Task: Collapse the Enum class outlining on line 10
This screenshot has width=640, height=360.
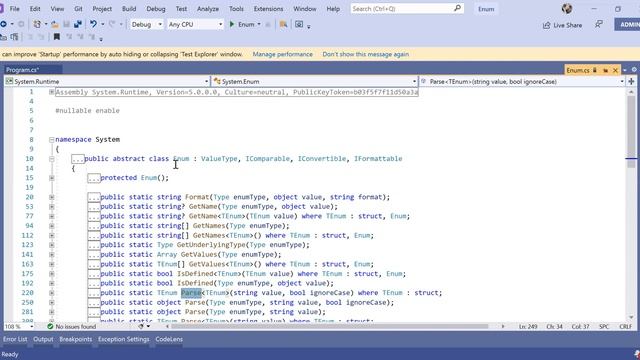Action: pyautogui.click(x=52, y=159)
